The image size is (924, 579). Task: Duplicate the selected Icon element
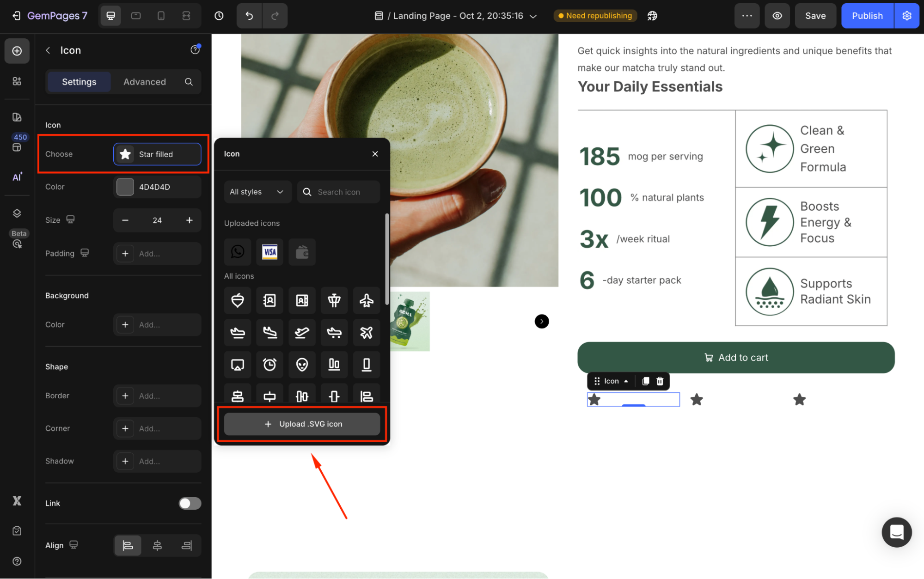tap(645, 381)
